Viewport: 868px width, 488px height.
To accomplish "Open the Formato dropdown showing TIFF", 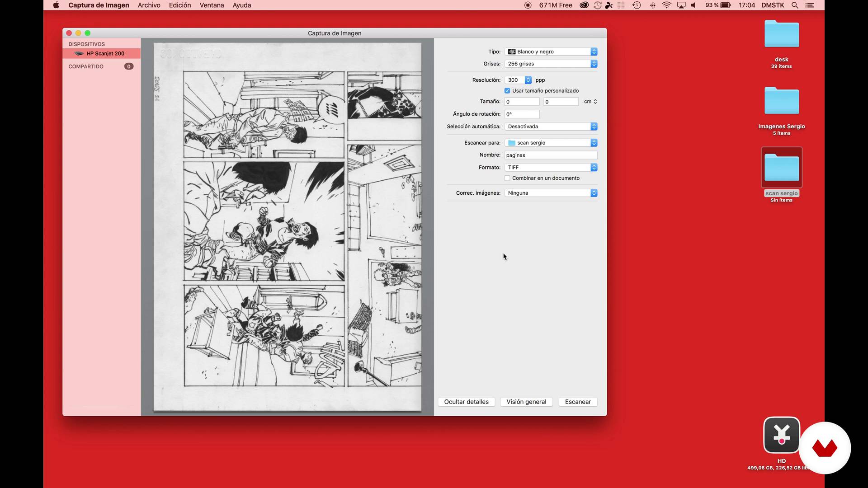I will coord(551,167).
